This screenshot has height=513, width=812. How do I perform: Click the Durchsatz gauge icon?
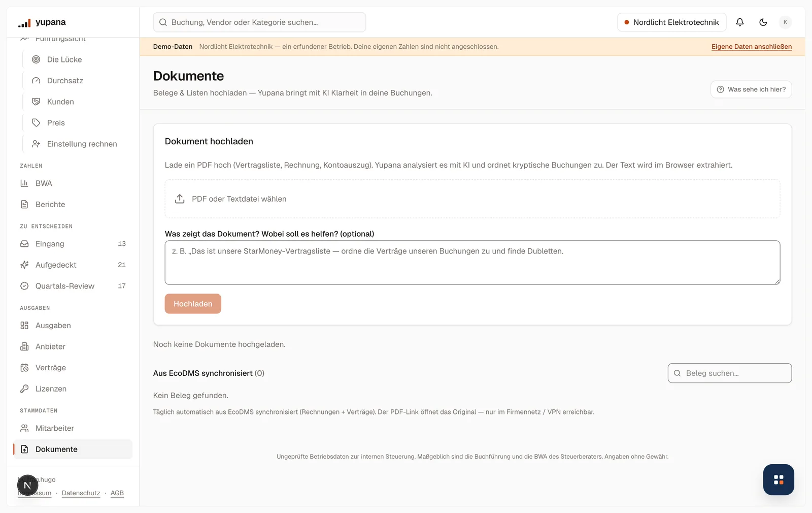tap(36, 81)
